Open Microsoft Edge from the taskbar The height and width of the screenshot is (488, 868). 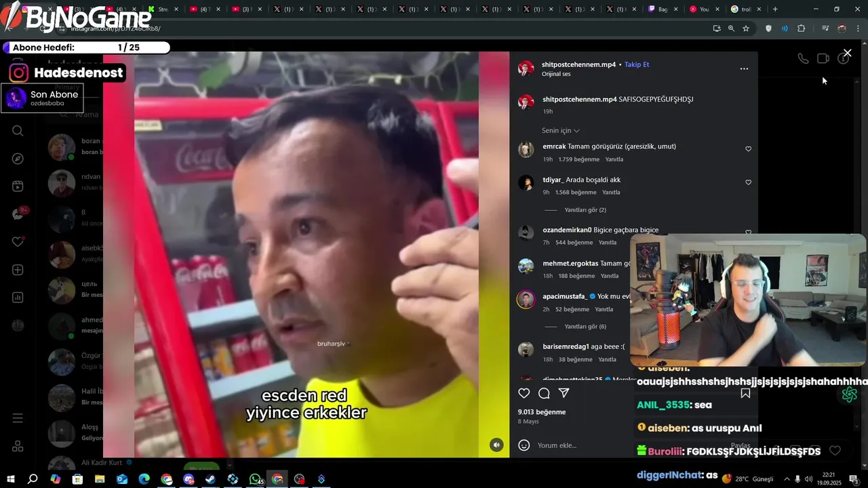point(144,479)
